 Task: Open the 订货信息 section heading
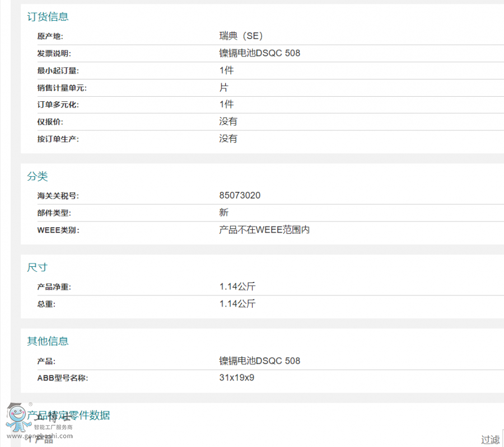(48, 17)
